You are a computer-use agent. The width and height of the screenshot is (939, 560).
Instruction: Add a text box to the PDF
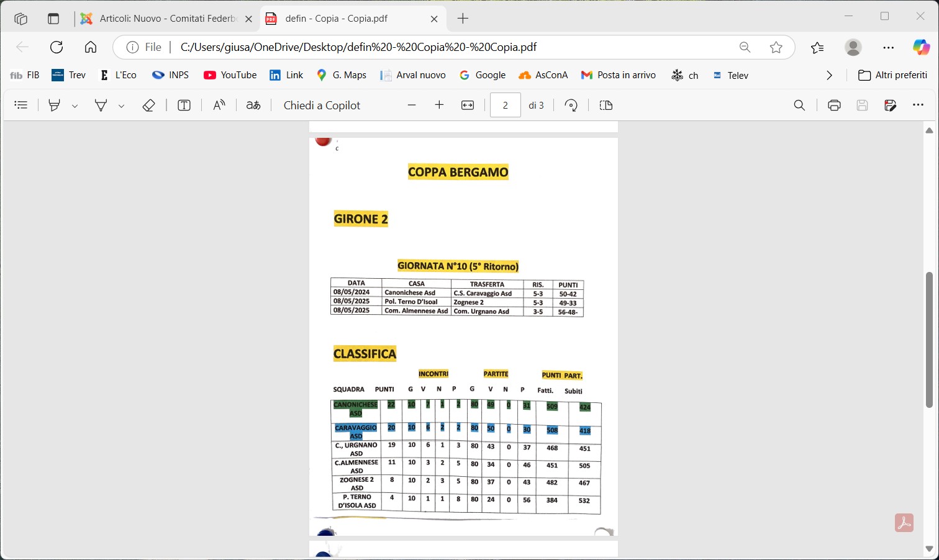point(184,106)
